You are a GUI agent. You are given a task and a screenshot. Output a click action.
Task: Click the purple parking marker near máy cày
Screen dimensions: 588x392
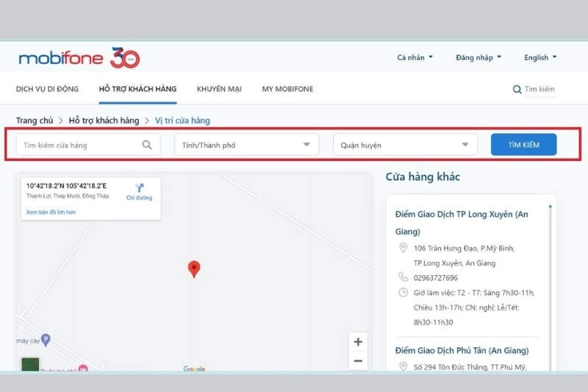46,340
